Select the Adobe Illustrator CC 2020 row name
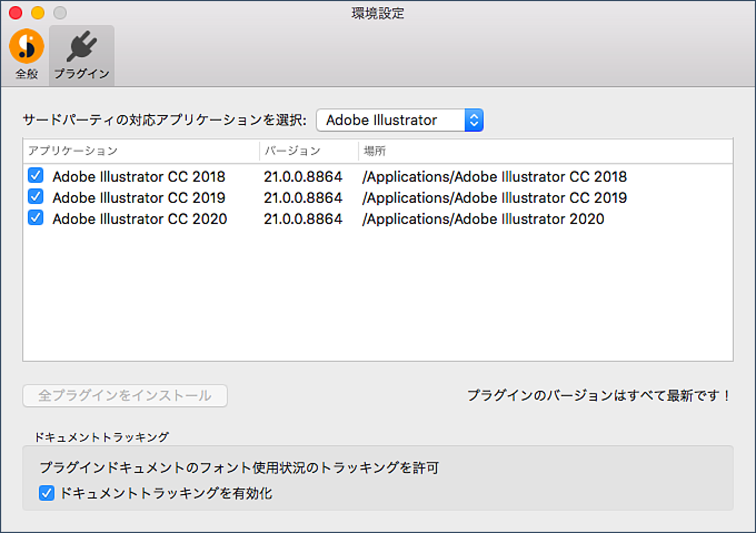This screenshot has width=756, height=533. click(x=140, y=219)
